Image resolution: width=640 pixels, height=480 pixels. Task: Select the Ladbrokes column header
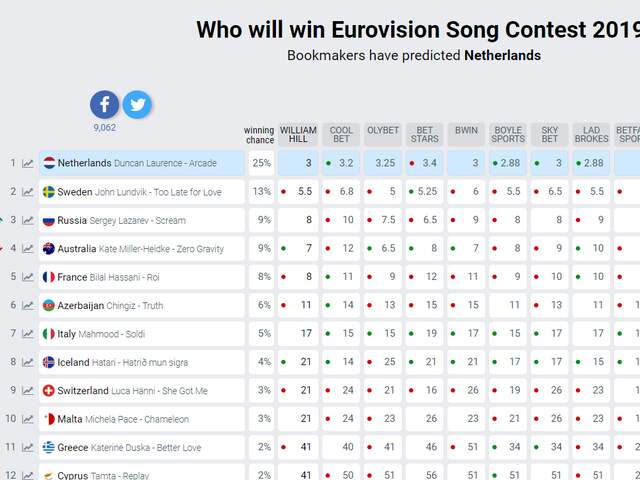[x=591, y=134]
